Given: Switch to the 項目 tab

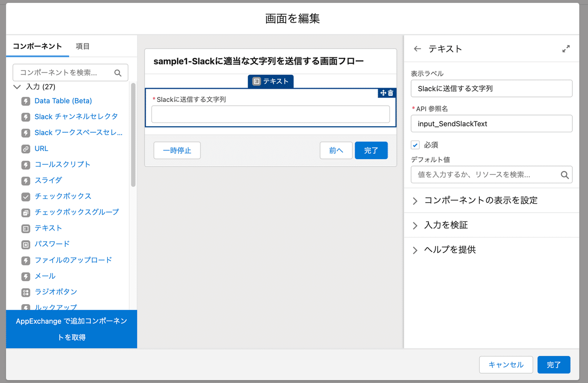Looking at the screenshot, I should (83, 47).
